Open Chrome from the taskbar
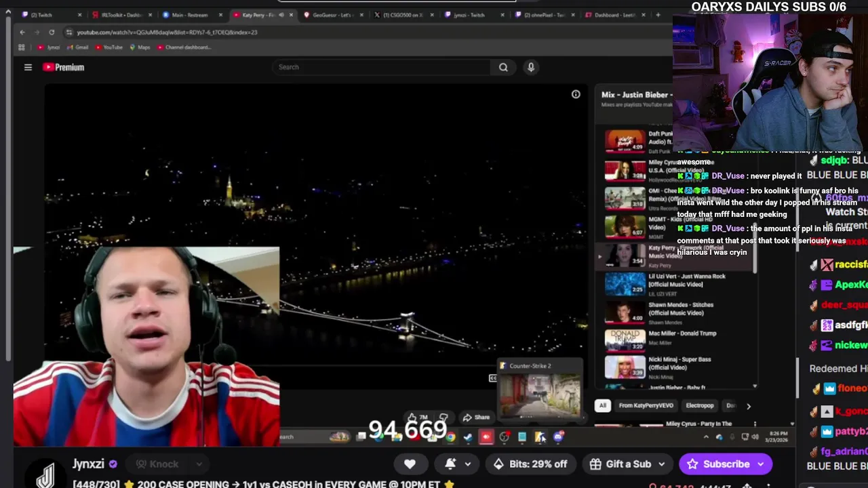The height and width of the screenshot is (488, 868). click(x=450, y=437)
